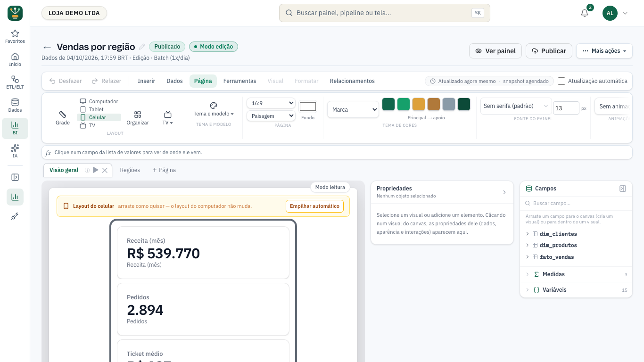Image resolution: width=644 pixels, height=362 pixels.
Task: Click the Ver painel button
Action: [495, 51]
